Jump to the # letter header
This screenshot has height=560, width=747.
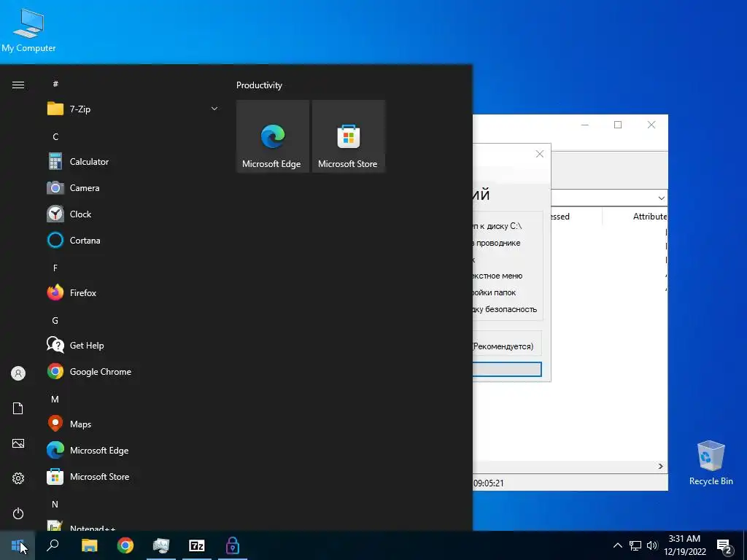(55, 84)
